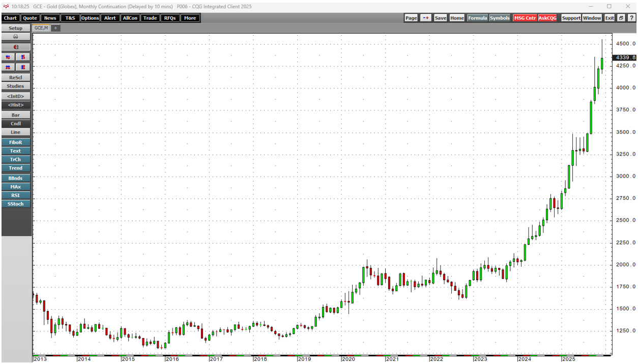The height and width of the screenshot is (364, 638).
Task: Click the restore window icon beside Exit
Action: click(x=621, y=18)
